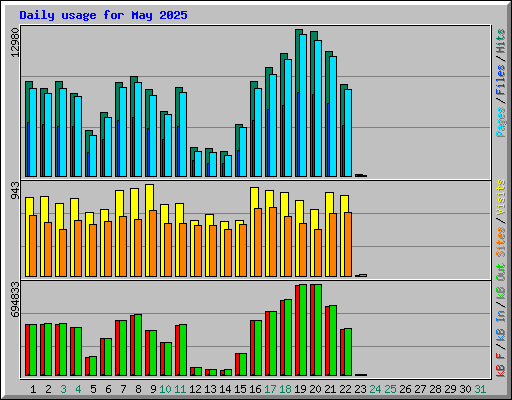Click day 1 on the x-axis
Image resolution: width=512 pixels, height=400 pixels.
33,389
